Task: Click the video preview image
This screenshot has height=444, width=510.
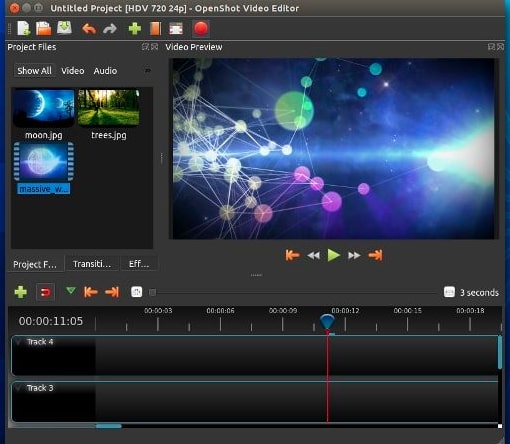Action: 334,149
